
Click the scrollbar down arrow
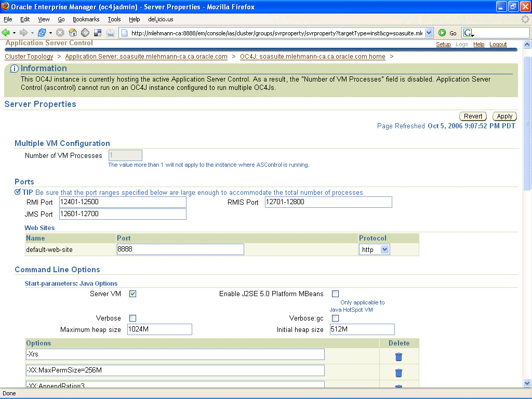527,383
